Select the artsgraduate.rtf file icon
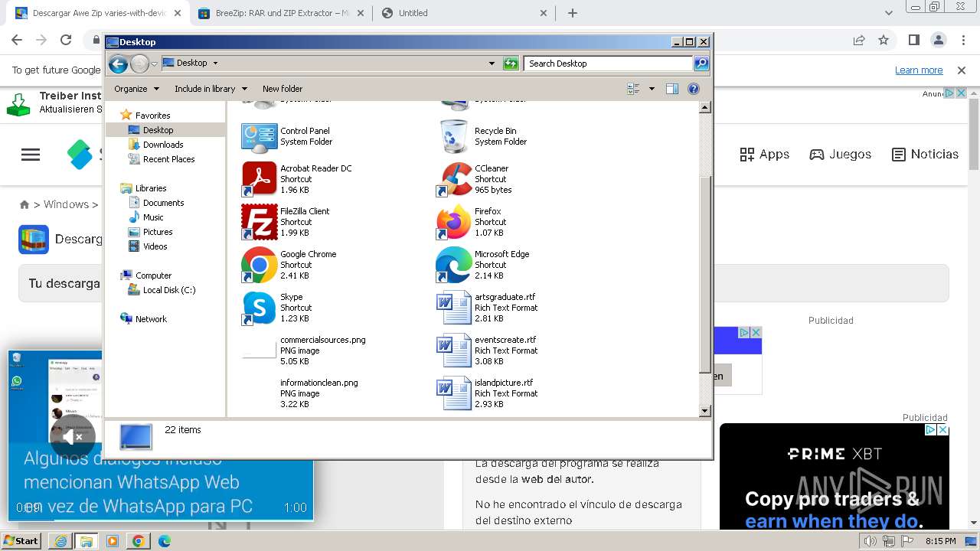Screen dimensions: 980x551 [x=454, y=308]
